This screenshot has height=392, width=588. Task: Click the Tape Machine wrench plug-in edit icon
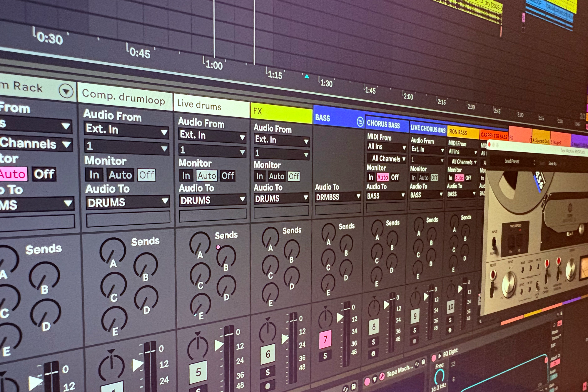382,376
